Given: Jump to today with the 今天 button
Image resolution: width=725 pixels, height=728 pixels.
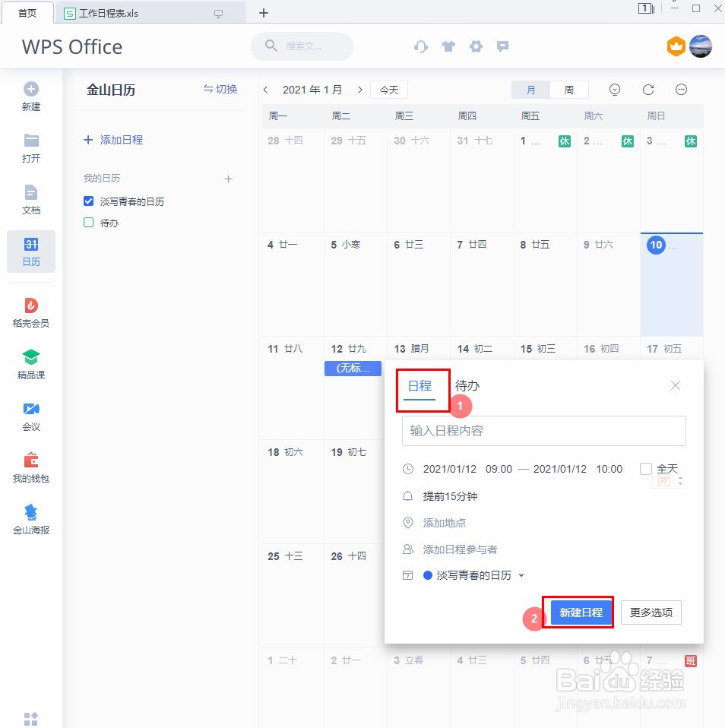Looking at the screenshot, I should (388, 89).
